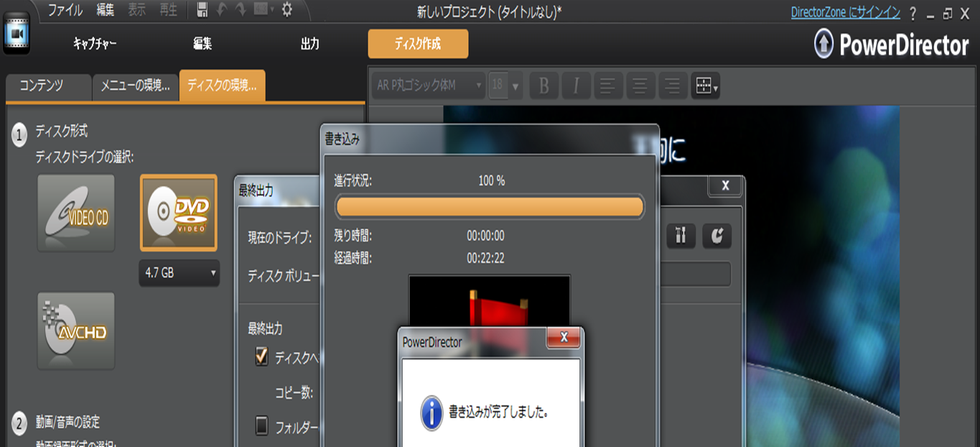Click the elapsed time value 00:22:22

(x=485, y=258)
